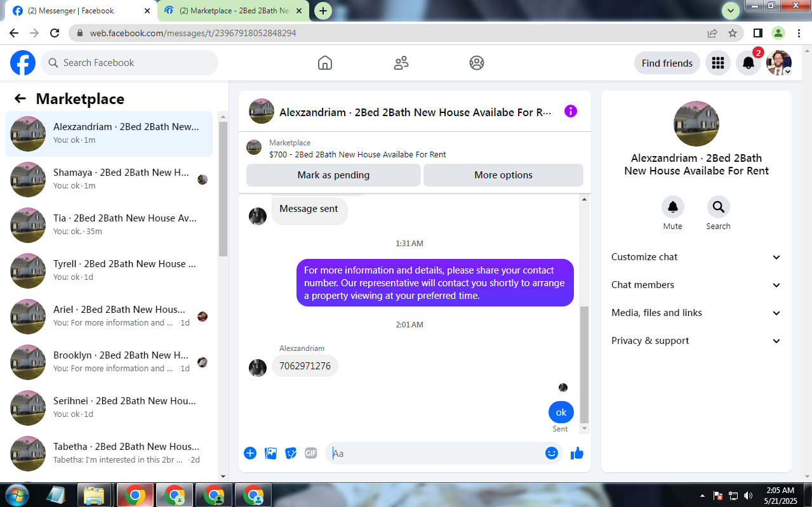Click More options button
This screenshot has height=507, width=812.
coord(503,175)
